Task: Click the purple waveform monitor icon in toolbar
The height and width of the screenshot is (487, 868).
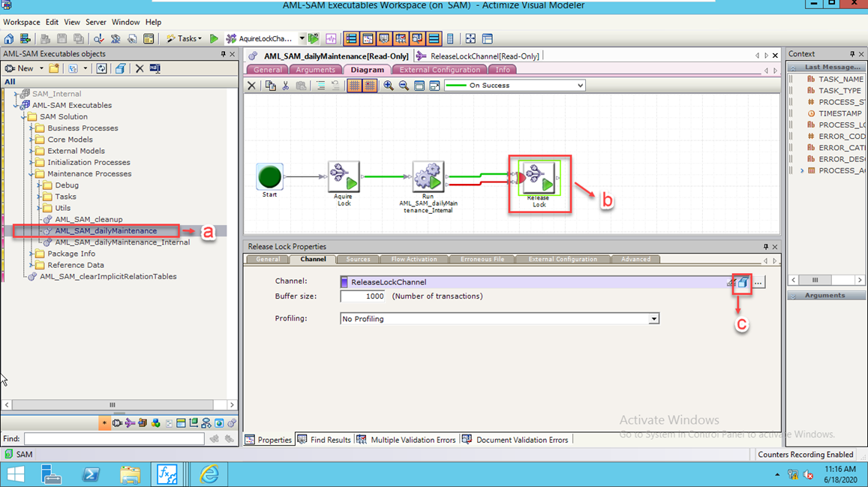Action: tap(331, 39)
